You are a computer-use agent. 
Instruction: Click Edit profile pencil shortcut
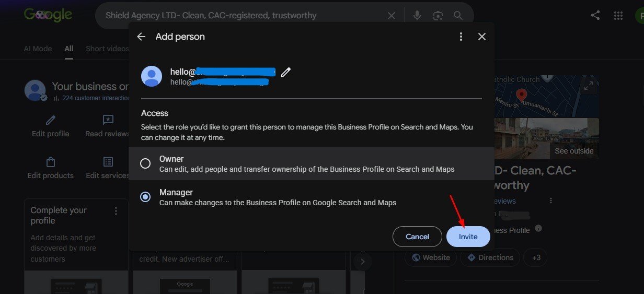click(50, 126)
